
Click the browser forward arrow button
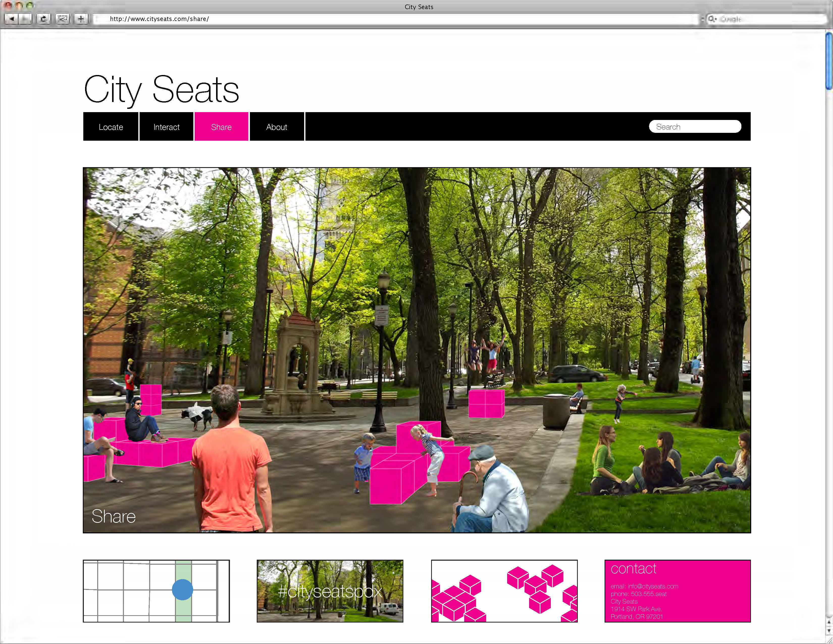25,19
